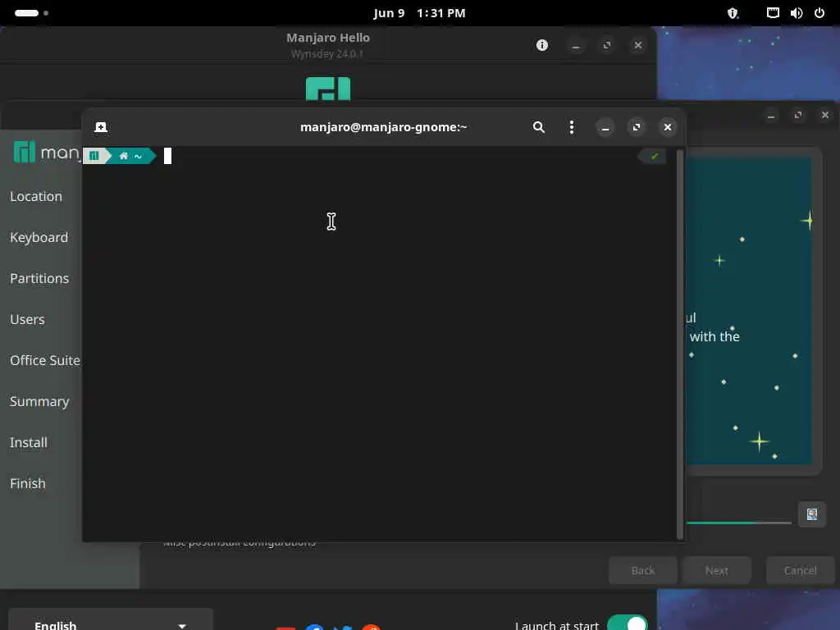Toggle installer log view icon
840x630 pixels.
[812, 514]
